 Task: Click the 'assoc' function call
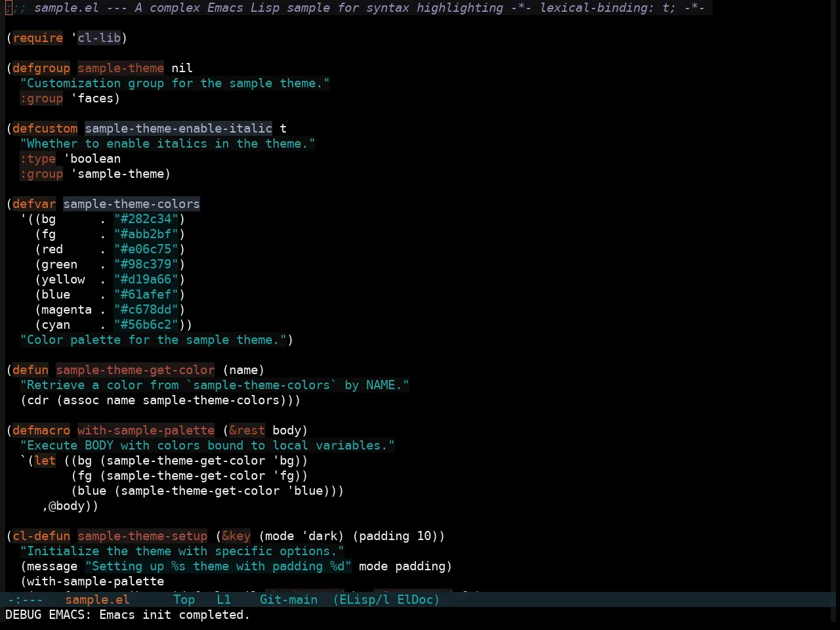click(81, 400)
